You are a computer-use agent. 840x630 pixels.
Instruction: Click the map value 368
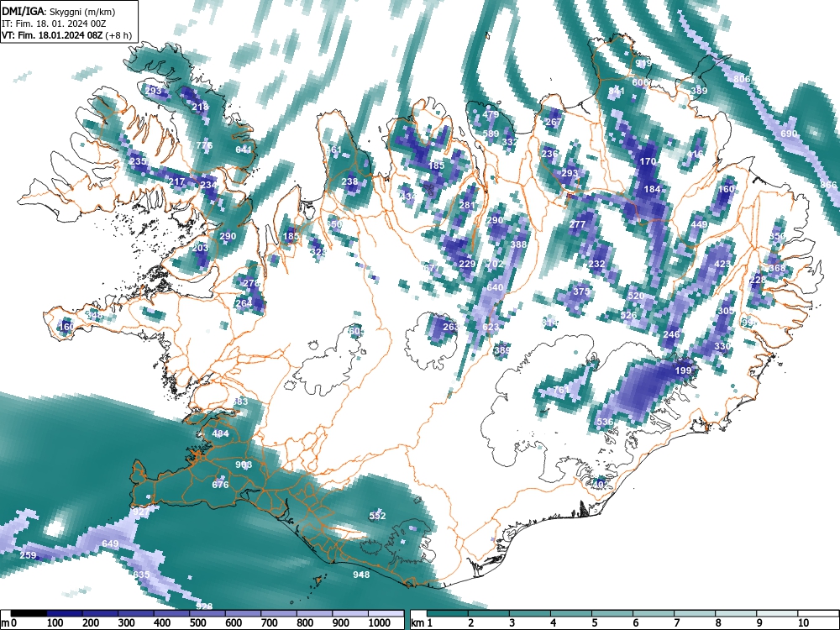click(x=777, y=269)
